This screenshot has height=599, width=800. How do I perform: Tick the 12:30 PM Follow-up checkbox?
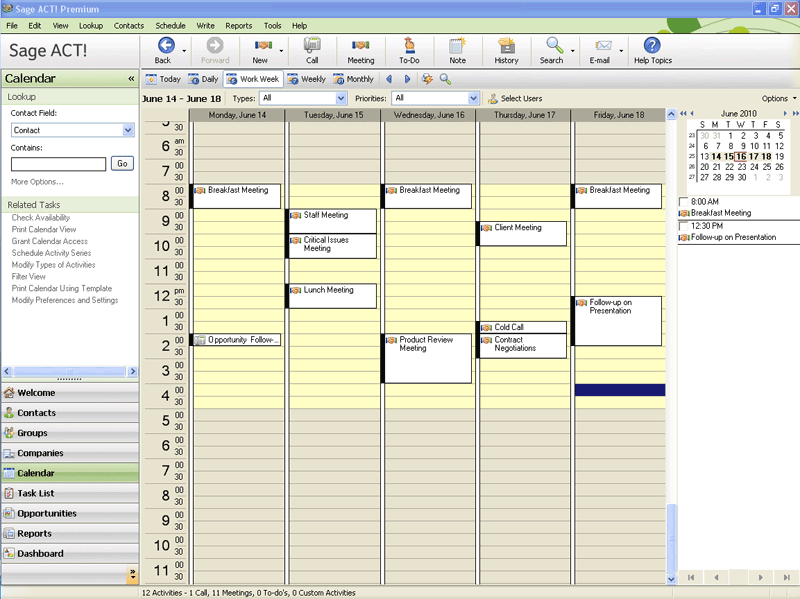tap(683, 226)
